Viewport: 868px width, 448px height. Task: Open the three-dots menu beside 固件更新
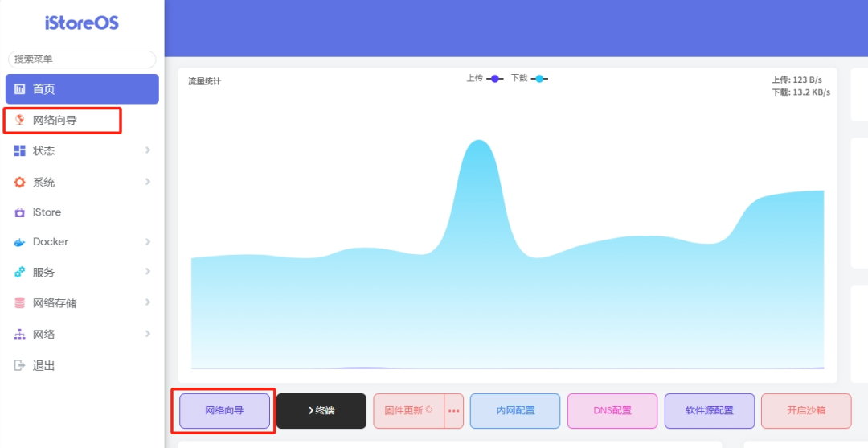[x=454, y=411]
